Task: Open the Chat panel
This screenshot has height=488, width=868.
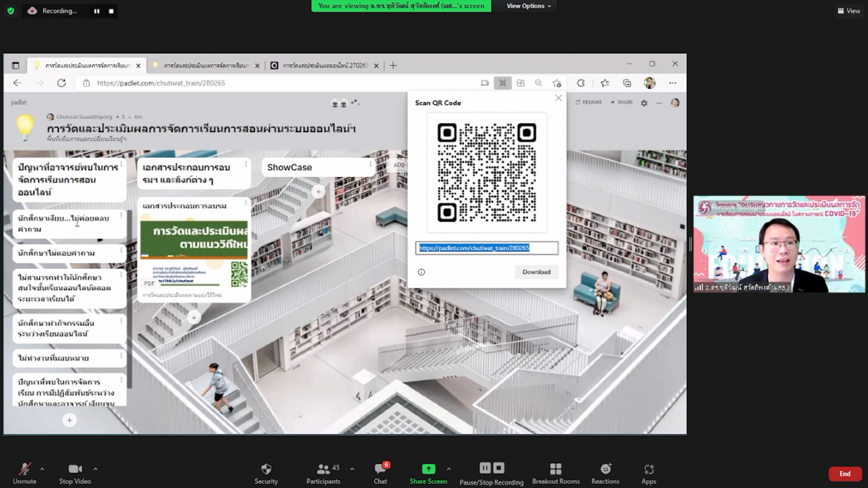Action: point(381,473)
